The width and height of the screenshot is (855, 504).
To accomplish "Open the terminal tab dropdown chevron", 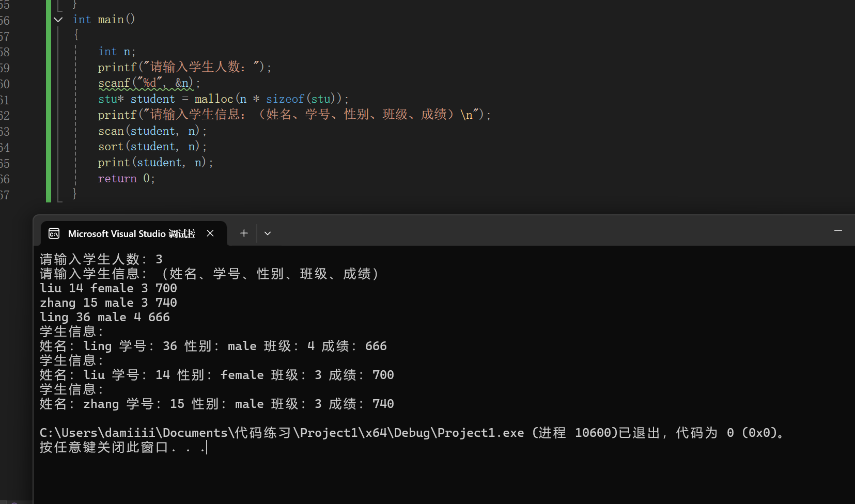I will point(268,233).
